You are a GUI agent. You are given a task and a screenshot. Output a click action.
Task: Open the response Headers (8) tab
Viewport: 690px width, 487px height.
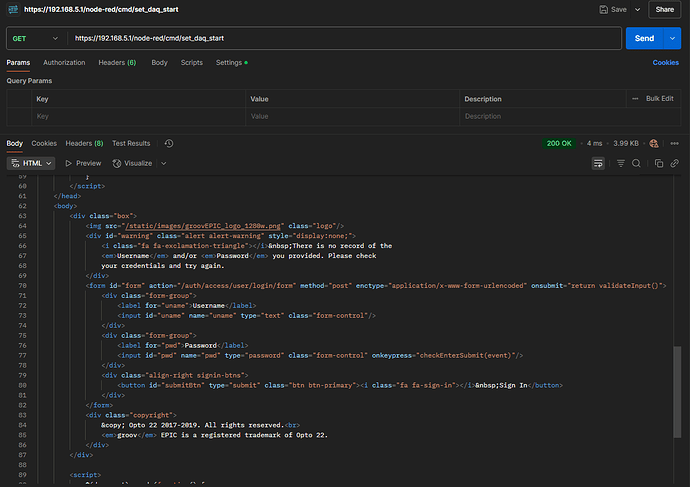tap(84, 143)
